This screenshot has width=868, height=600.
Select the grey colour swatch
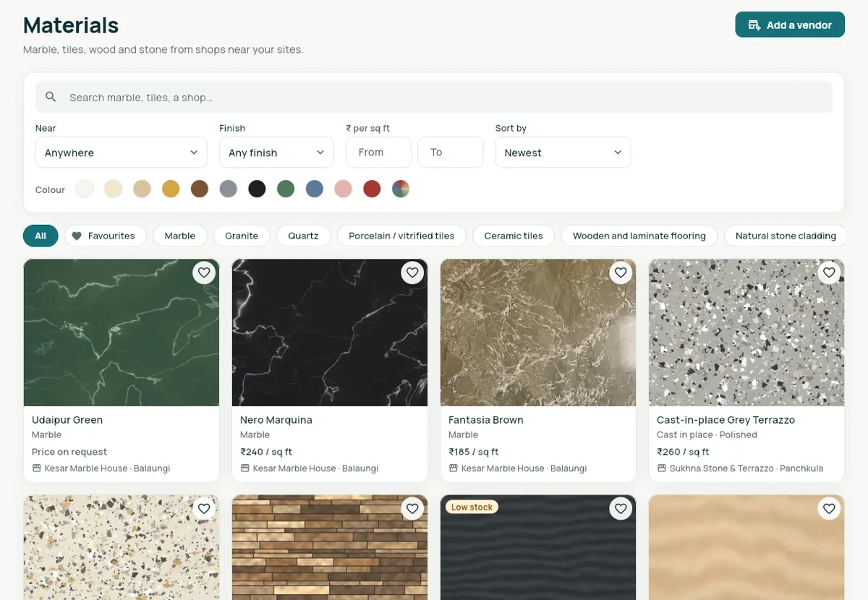(229, 189)
